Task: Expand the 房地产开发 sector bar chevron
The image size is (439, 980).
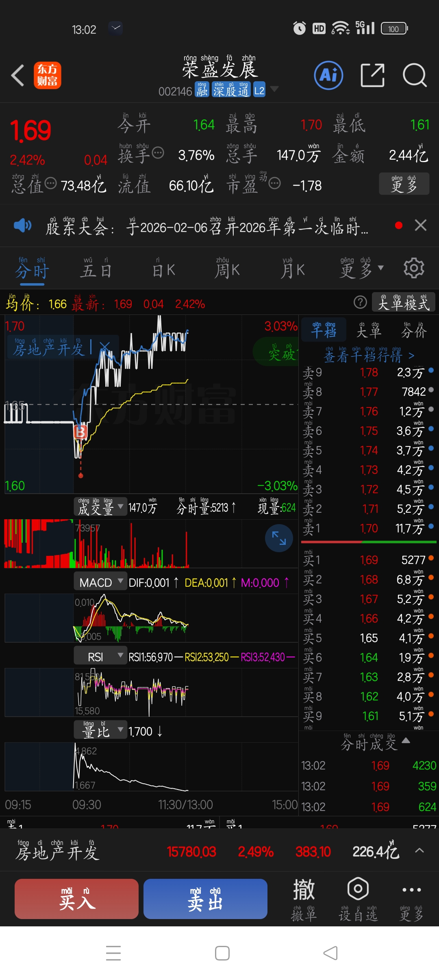Action: tap(419, 850)
